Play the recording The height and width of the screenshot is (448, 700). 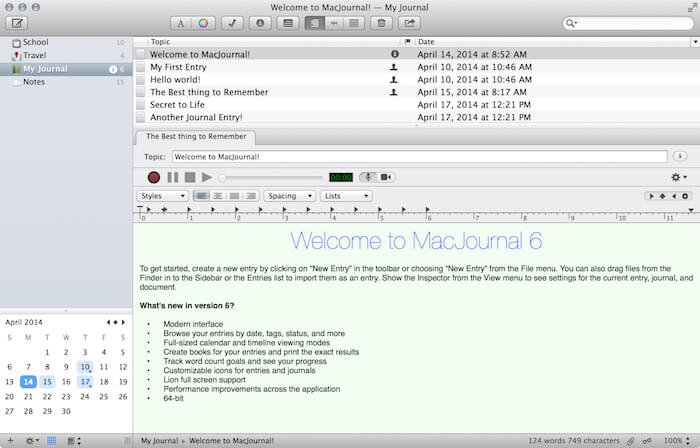(x=207, y=178)
